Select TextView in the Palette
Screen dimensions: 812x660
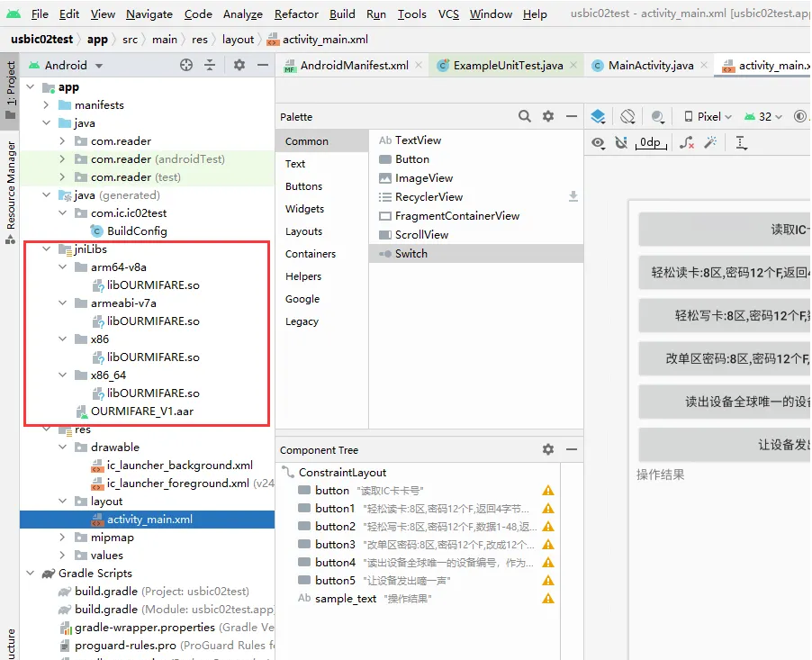point(476,140)
